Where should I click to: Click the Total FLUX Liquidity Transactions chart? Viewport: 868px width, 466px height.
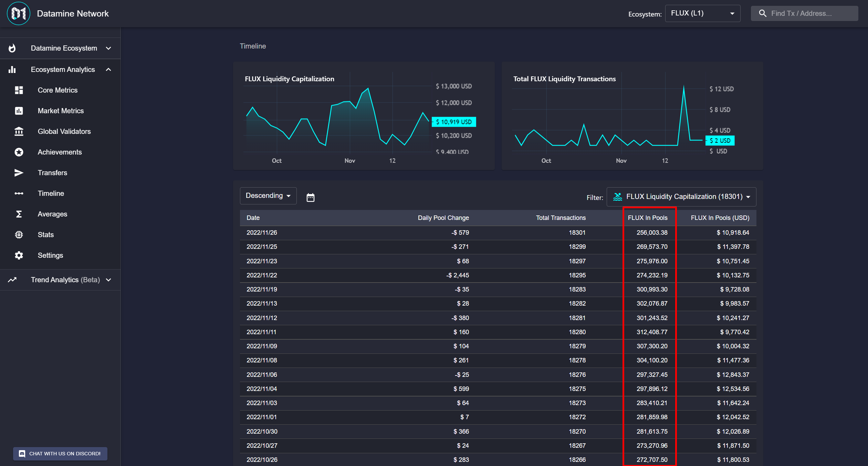point(632,116)
